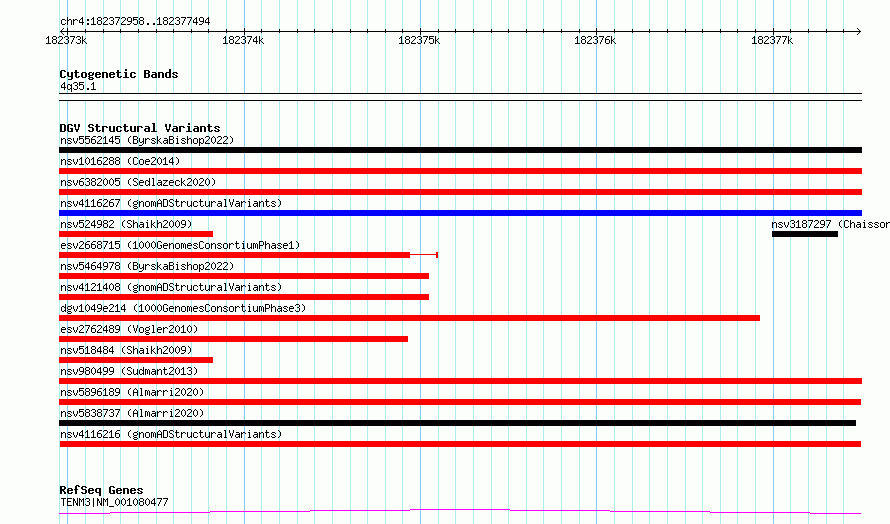Click the TENM3|NM_001080477 gene label
This screenshot has width=890, height=524.
114,502
